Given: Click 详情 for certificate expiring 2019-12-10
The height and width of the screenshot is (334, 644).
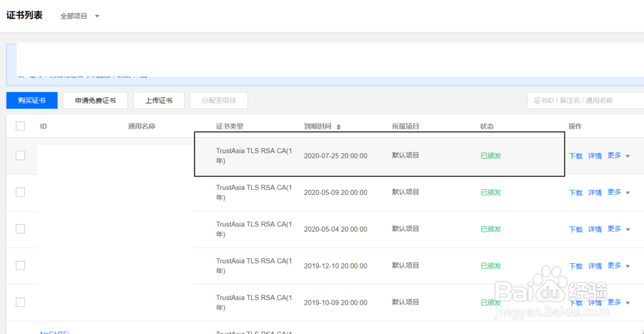Looking at the screenshot, I should click(x=594, y=266).
